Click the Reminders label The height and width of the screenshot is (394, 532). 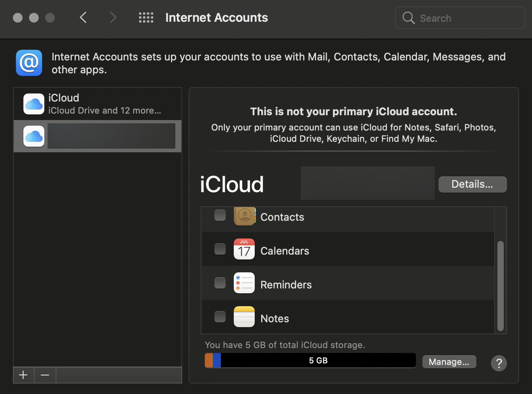286,285
